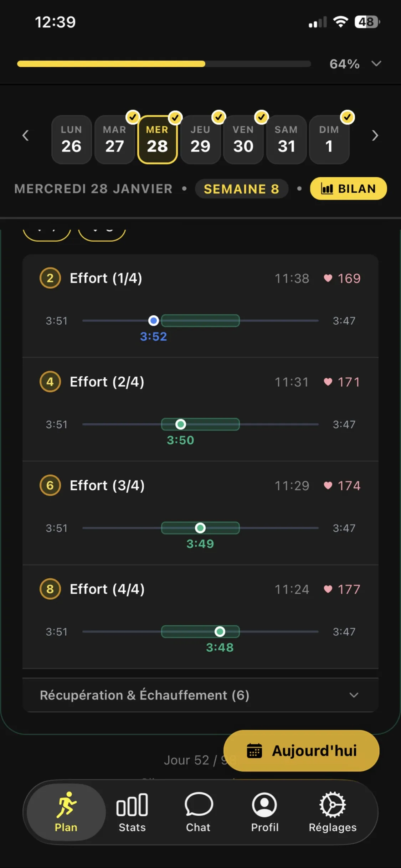Tap the heart icon beside 169
Viewport: 401px width, 868px height.
pyautogui.click(x=328, y=278)
